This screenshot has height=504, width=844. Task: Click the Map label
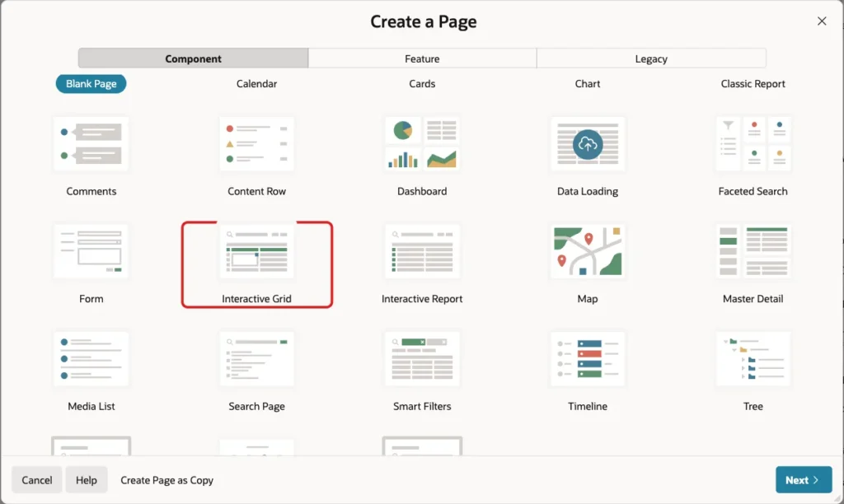tap(587, 298)
